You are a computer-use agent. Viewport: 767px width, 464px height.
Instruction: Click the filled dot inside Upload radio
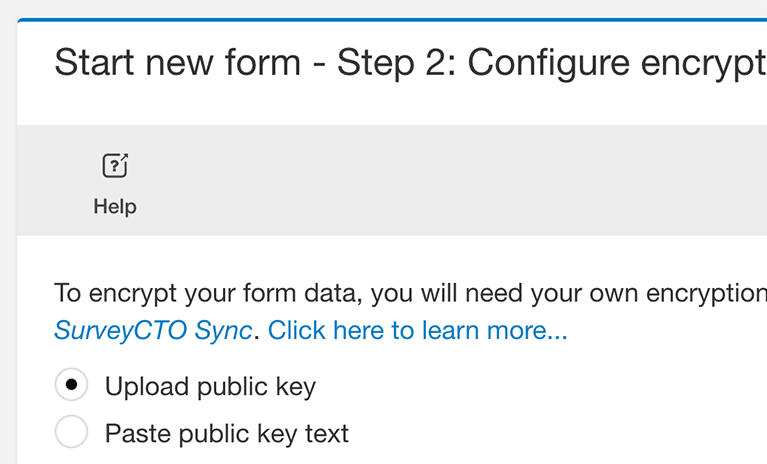[71, 385]
